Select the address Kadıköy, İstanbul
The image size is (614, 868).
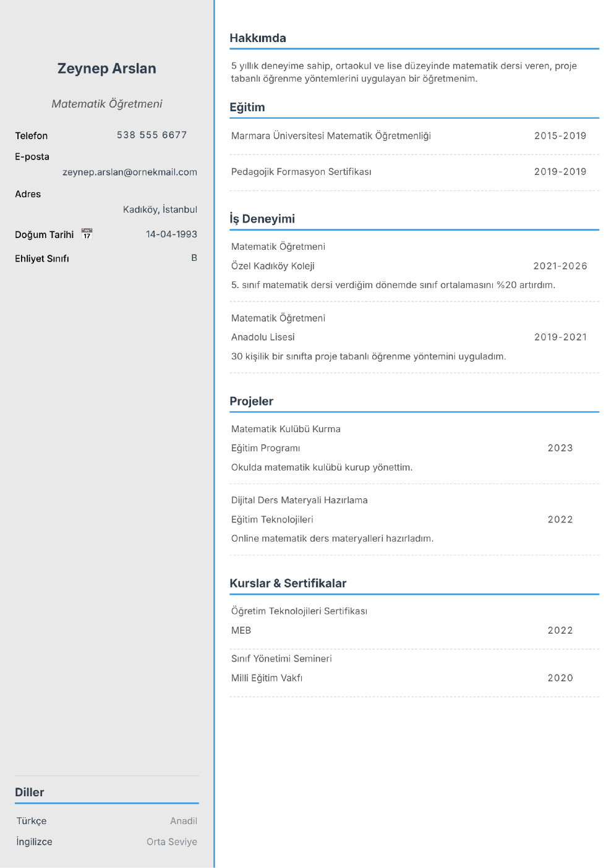[160, 210]
